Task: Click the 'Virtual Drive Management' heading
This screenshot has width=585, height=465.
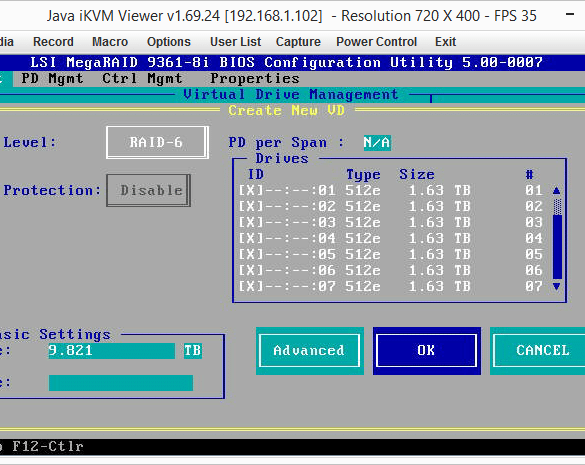Action: tap(291, 94)
